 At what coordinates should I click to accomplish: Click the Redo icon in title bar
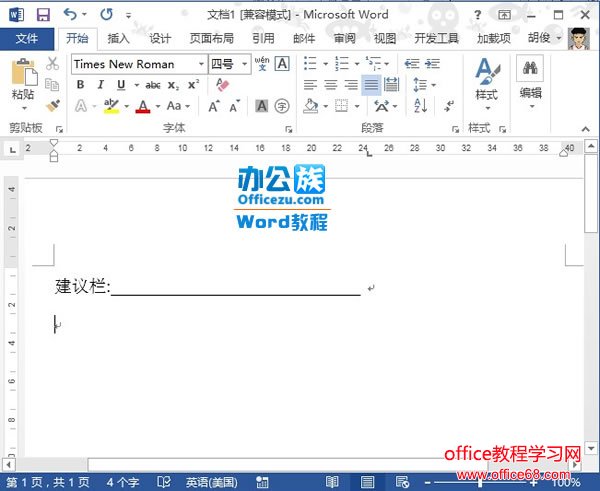click(x=106, y=15)
